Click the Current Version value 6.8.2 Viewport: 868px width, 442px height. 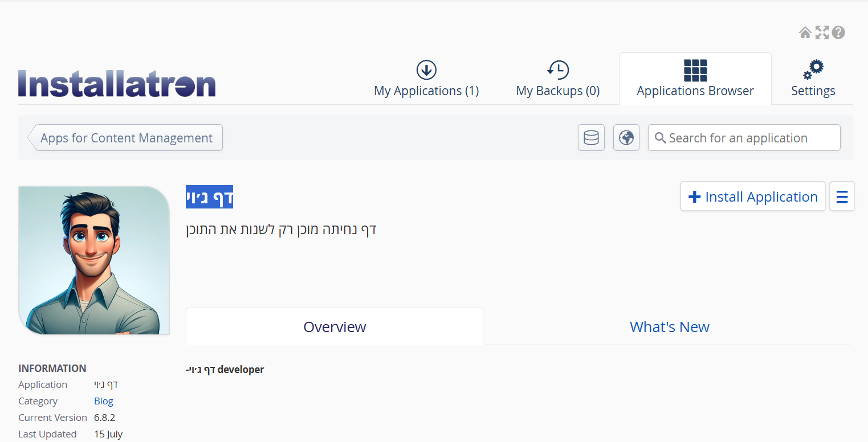tap(105, 418)
